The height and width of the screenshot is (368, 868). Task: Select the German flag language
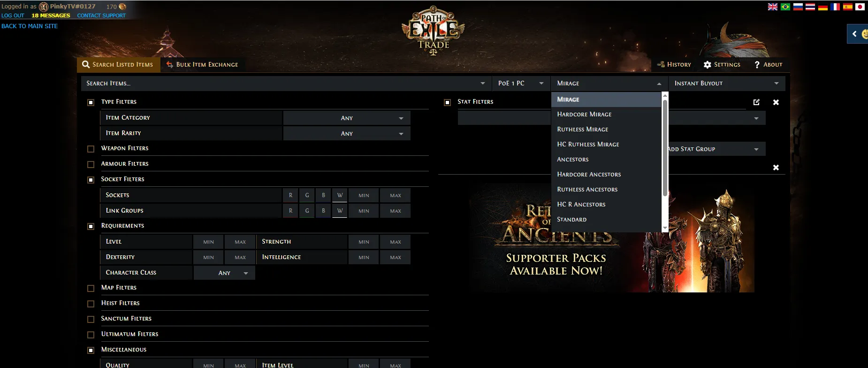[x=823, y=7]
